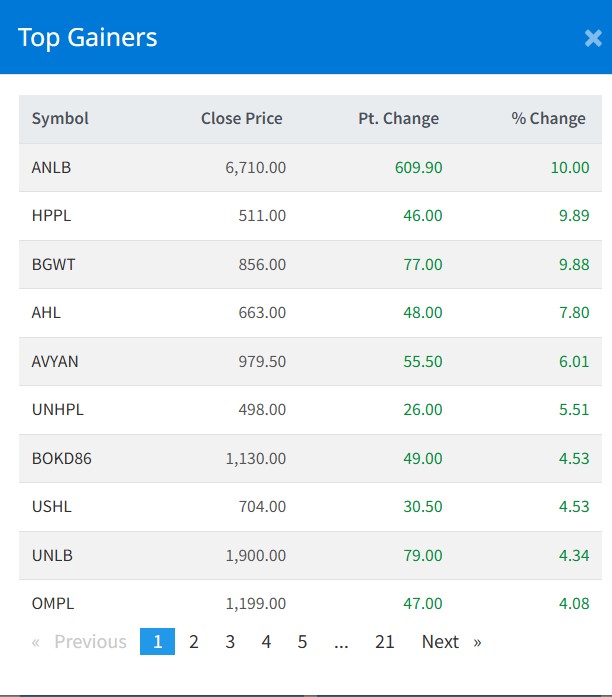Screen dimensions: 612x697
Task: Select the BGWT stock row
Action: point(52,264)
